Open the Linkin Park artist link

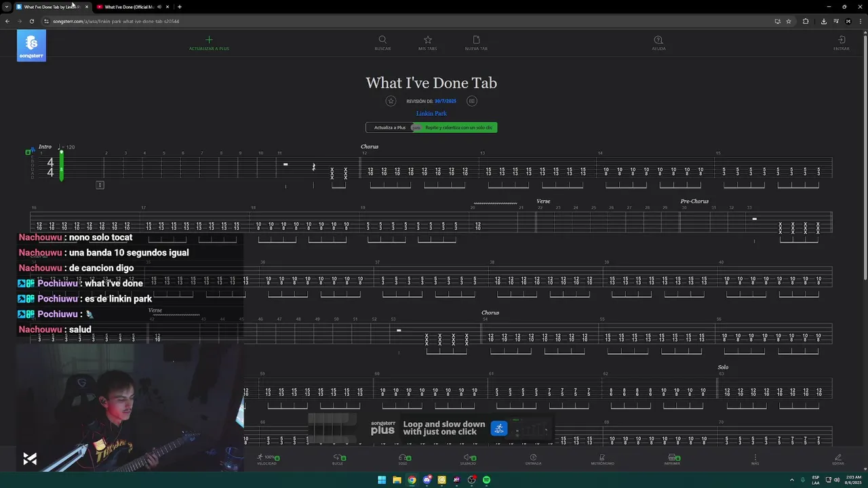[x=431, y=113]
